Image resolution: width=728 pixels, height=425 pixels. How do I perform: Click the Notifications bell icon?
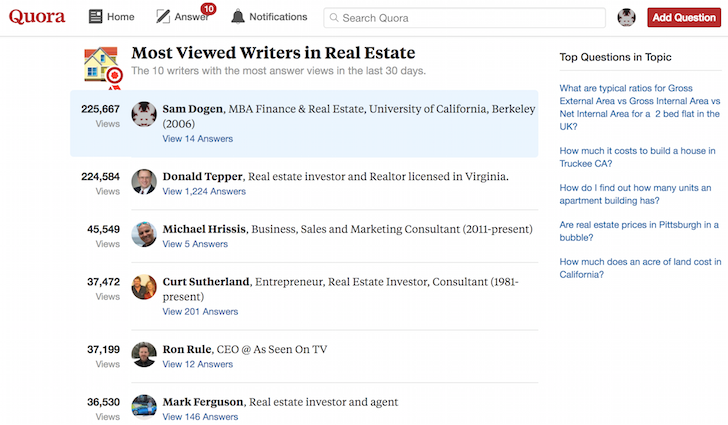click(x=238, y=17)
